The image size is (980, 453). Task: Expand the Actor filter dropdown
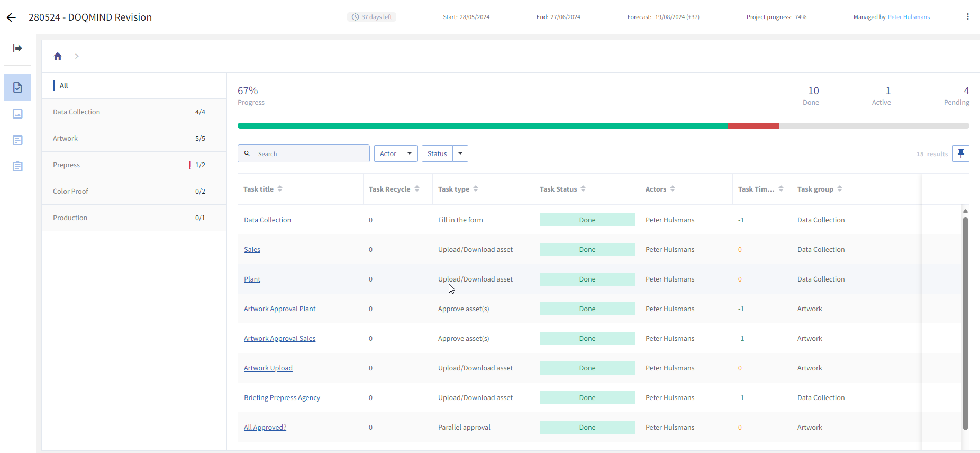point(409,153)
